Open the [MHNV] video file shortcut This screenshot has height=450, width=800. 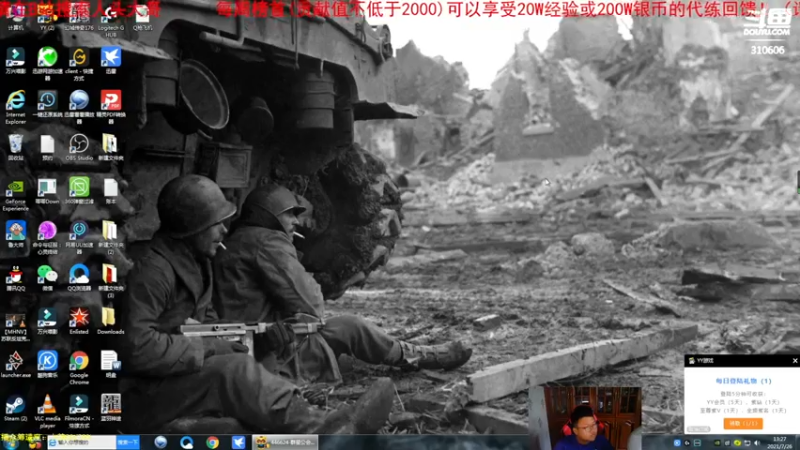coord(15,327)
